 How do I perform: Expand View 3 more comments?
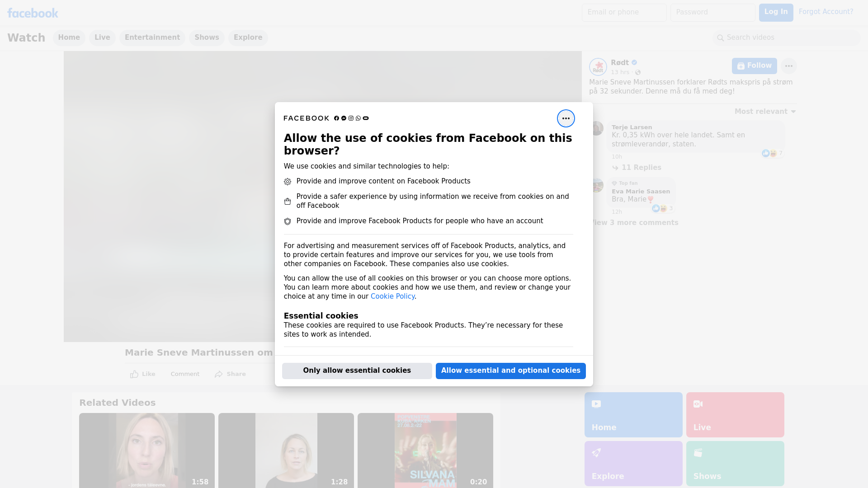coord(635,223)
